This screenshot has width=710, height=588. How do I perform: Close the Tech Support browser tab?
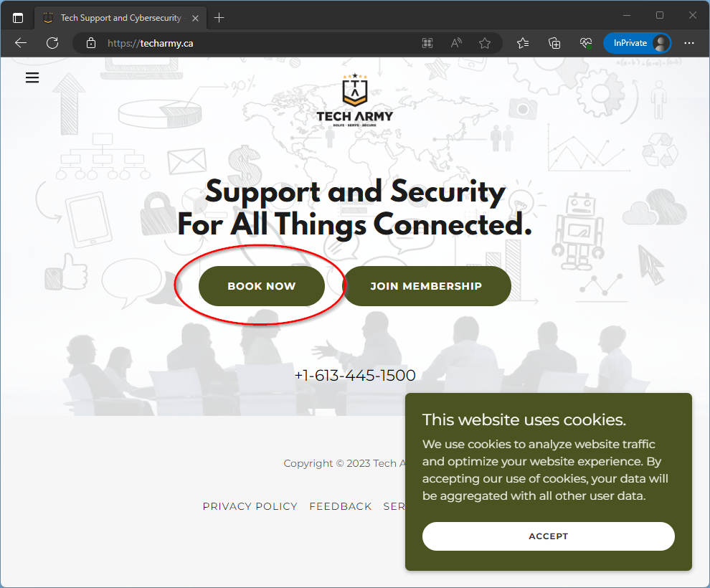pyautogui.click(x=195, y=18)
